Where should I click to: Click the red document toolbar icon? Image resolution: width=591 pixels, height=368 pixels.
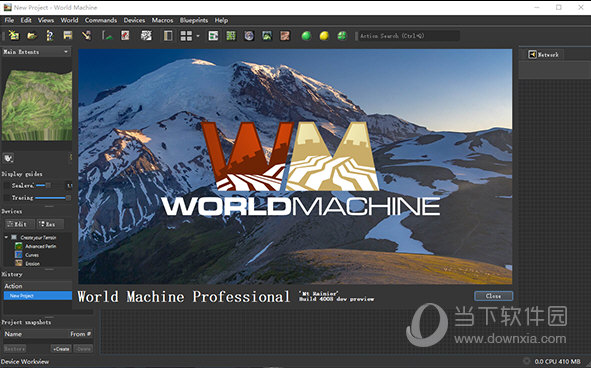click(125, 35)
